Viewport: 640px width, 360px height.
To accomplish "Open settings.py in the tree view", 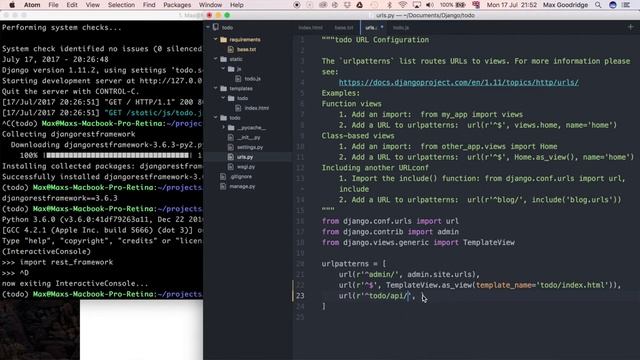I will (x=250, y=147).
